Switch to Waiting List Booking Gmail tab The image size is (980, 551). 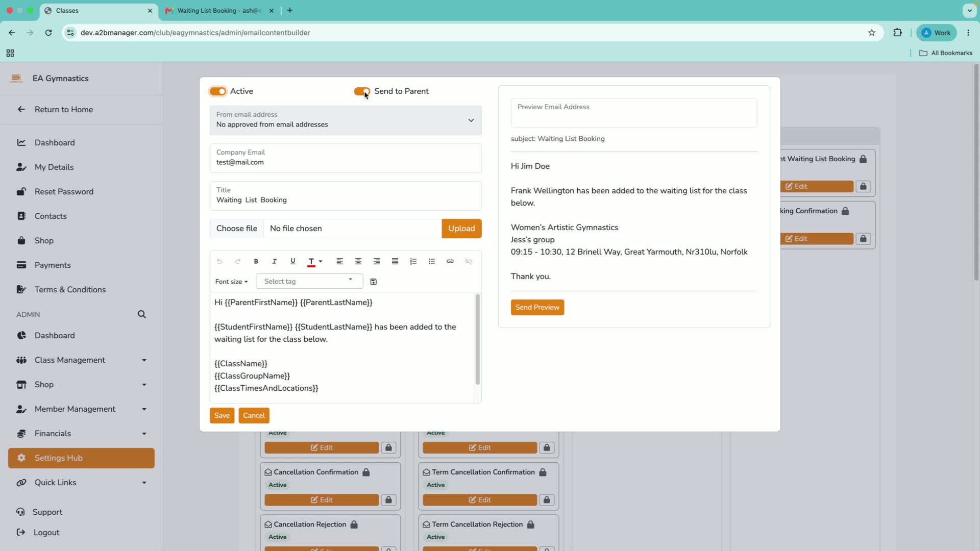(x=219, y=10)
